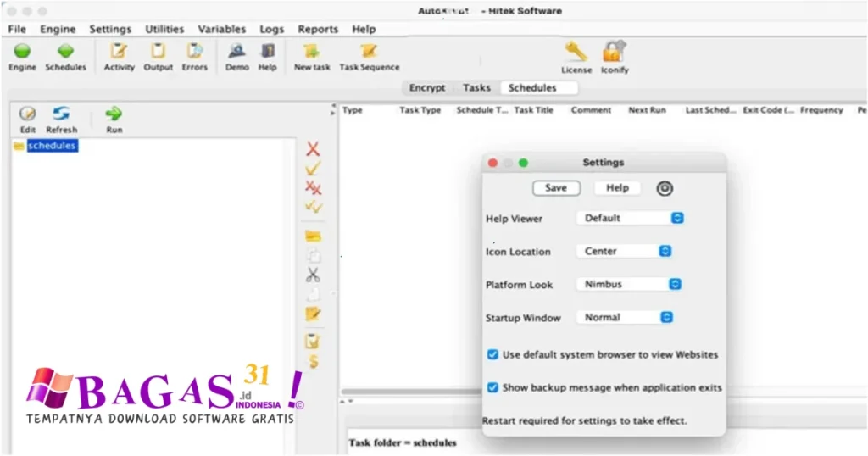
Task: Refresh the schedules list
Action: [61, 114]
